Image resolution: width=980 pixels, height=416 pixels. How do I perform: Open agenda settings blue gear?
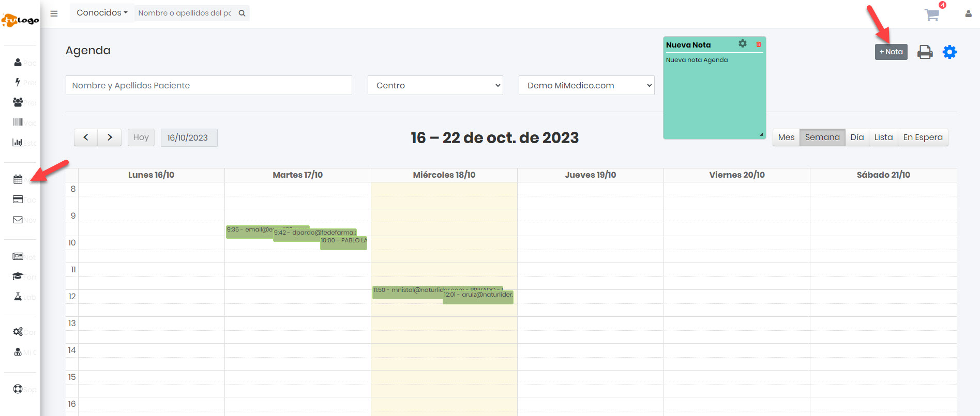[949, 52]
